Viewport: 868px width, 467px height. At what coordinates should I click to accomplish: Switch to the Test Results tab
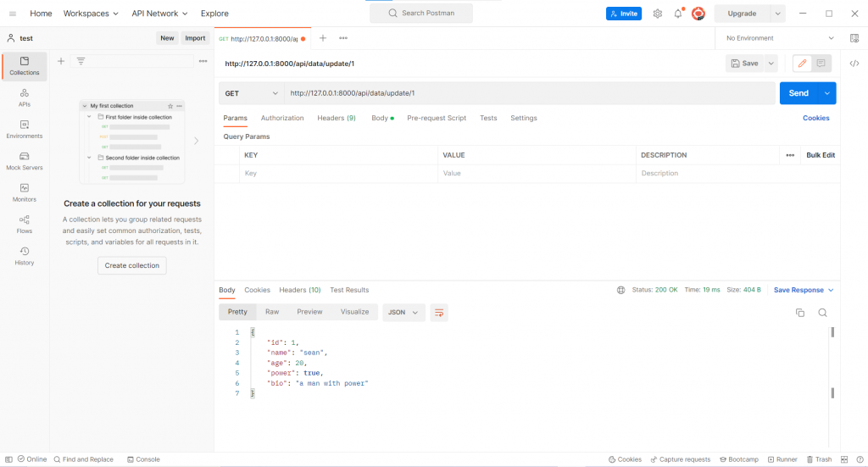349,290
